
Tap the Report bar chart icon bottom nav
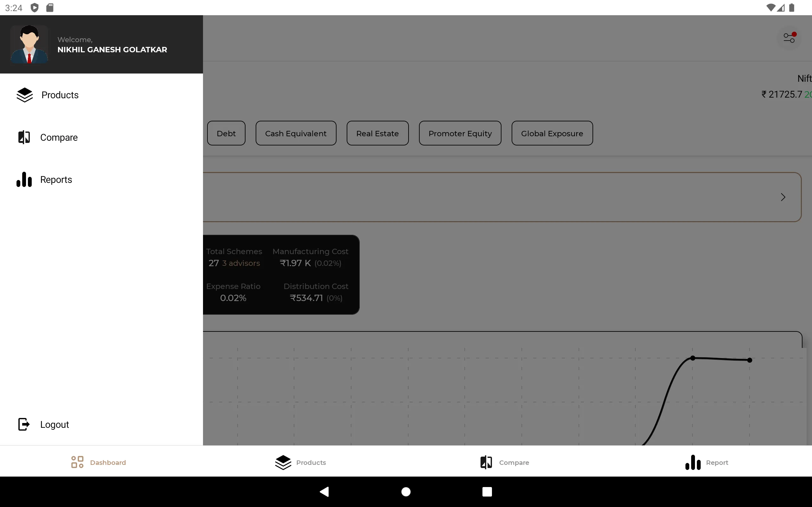[x=693, y=462]
